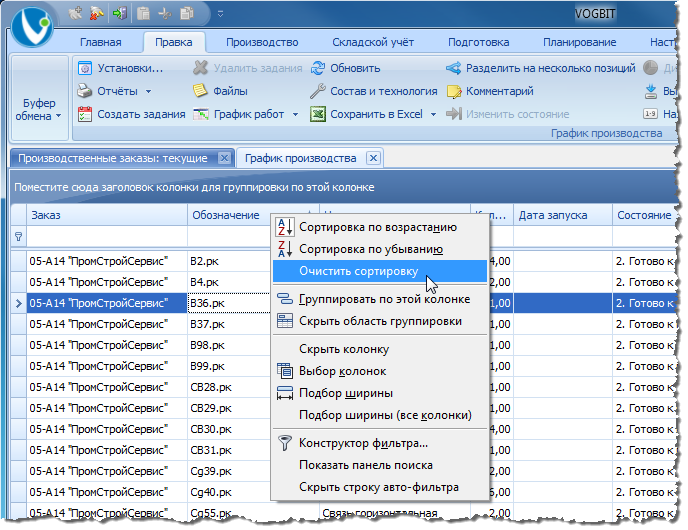The image size is (688, 530).
Task: Open the quick access toolbar customize arrow
Action: tap(220, 14)
